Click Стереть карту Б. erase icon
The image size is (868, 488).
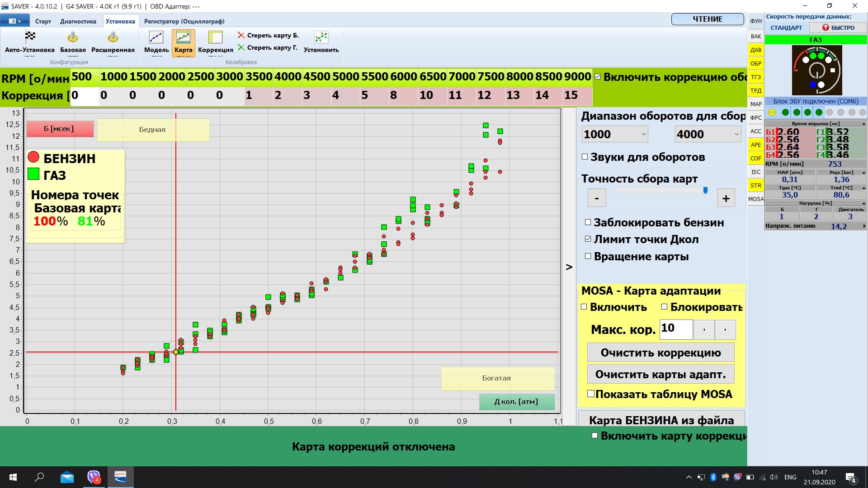tap(241, 35)
